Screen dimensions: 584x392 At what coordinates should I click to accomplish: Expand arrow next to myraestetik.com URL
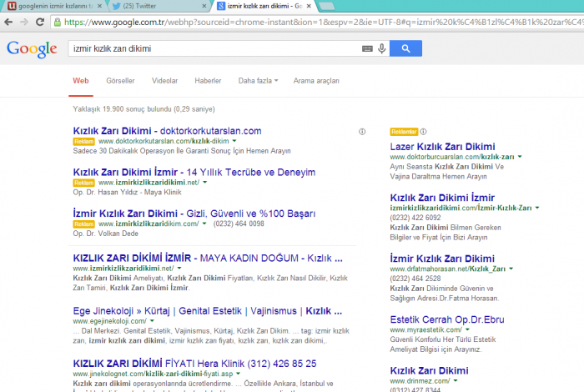point(467,329)
